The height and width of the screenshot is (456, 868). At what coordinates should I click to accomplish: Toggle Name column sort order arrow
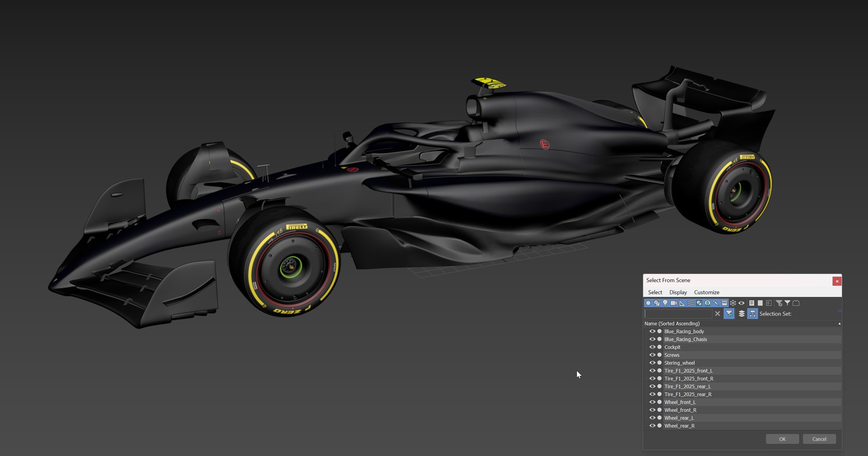[x=840, y=324]
